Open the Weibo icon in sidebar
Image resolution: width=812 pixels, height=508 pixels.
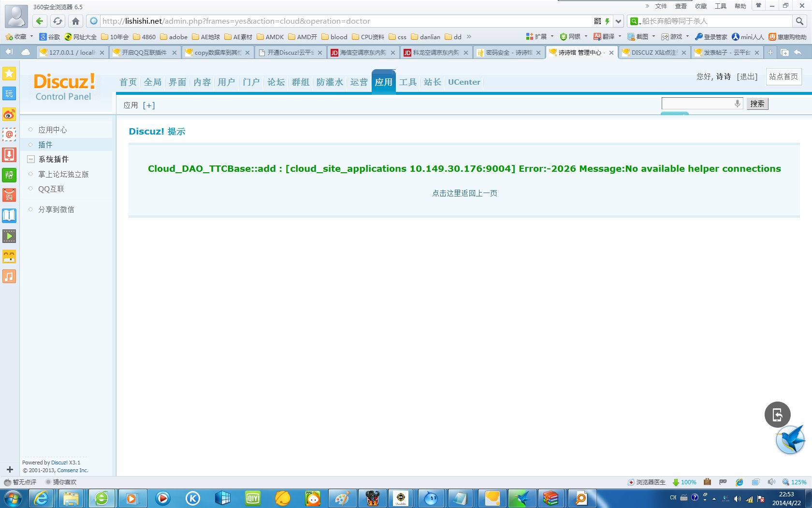click(9, 114)
